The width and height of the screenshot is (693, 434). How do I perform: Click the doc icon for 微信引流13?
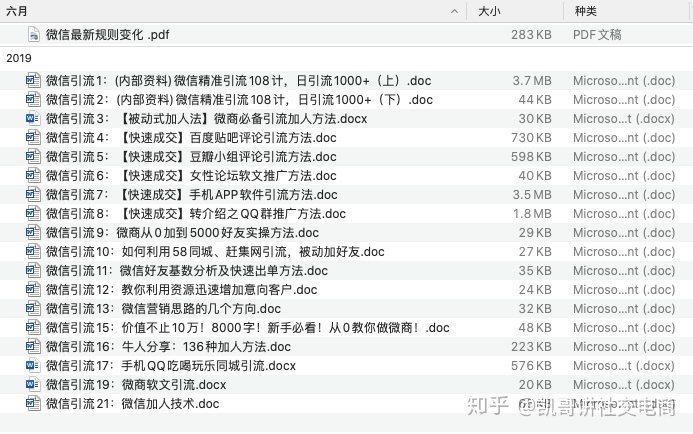[x=33, y=308]
